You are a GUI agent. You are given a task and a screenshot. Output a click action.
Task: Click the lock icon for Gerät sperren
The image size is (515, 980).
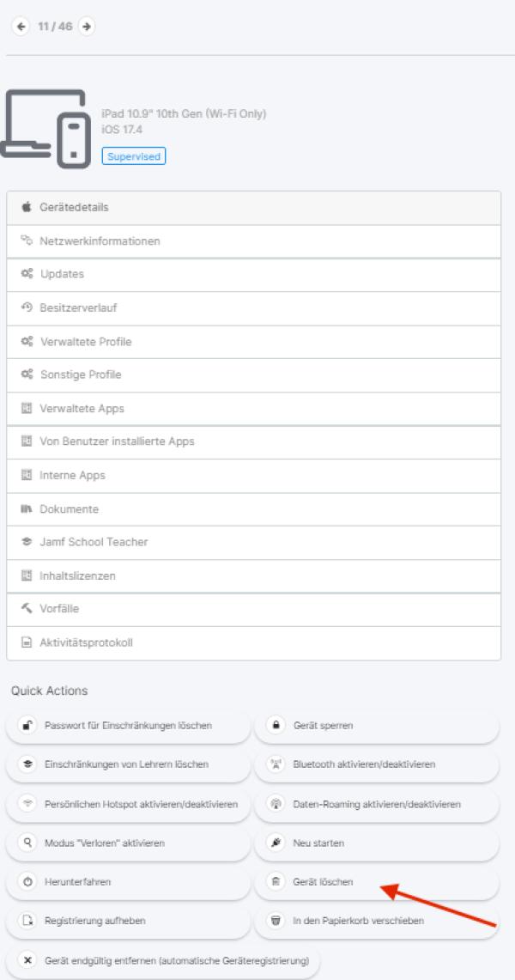pos(276,726)
